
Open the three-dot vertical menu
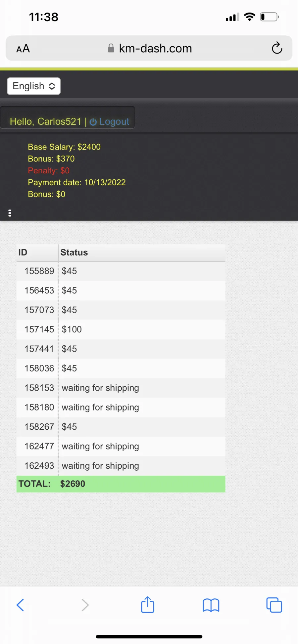pos(10,213)
